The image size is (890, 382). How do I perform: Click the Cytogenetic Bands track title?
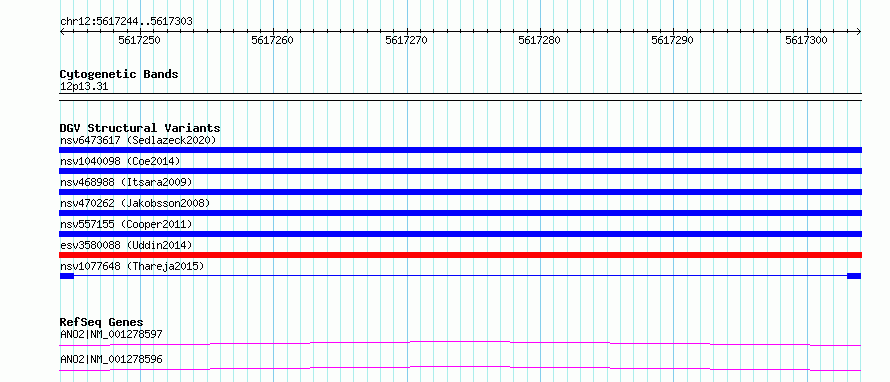click(x=119, y=74)
